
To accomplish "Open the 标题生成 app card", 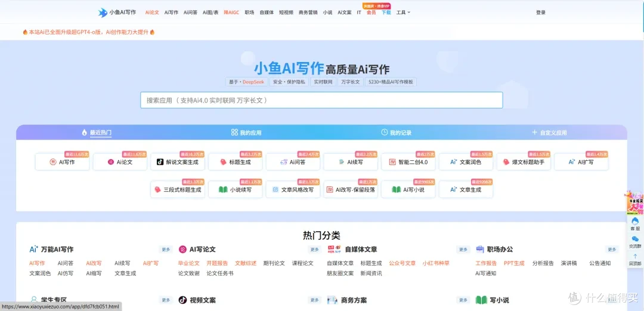I will pos(235,162).
